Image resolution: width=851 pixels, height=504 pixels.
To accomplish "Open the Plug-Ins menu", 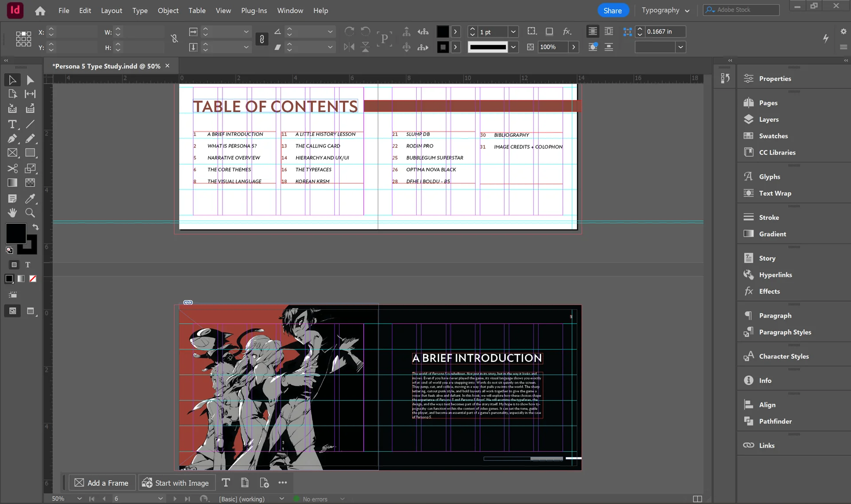I will (x=254, y=10).
